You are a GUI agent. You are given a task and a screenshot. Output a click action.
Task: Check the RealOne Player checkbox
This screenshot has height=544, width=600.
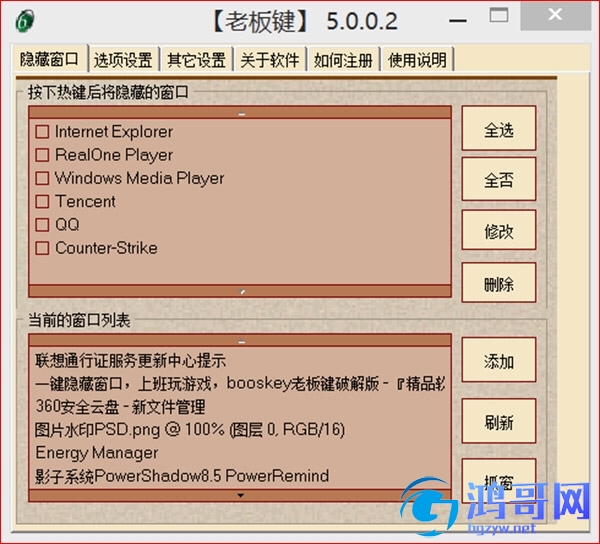(x=42, y=155)
